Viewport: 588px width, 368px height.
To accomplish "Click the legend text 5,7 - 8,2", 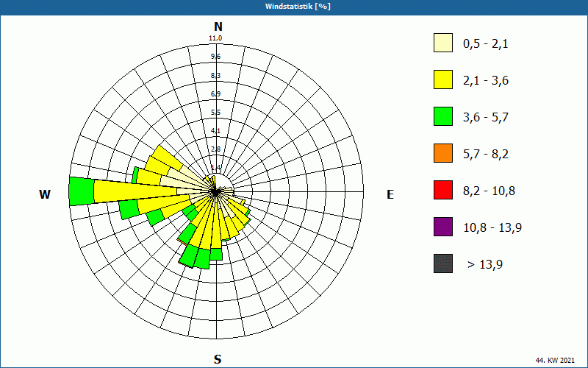I will click(x=486, y=155).
